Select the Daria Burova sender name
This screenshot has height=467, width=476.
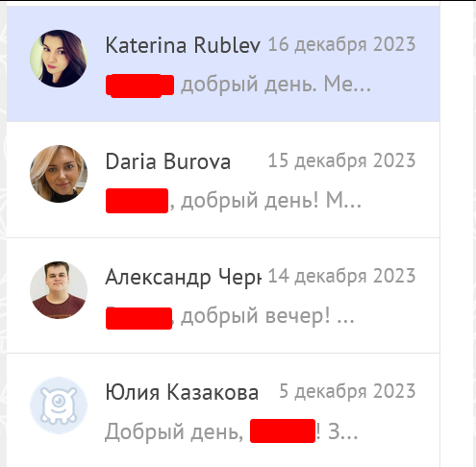pos(168,161)
